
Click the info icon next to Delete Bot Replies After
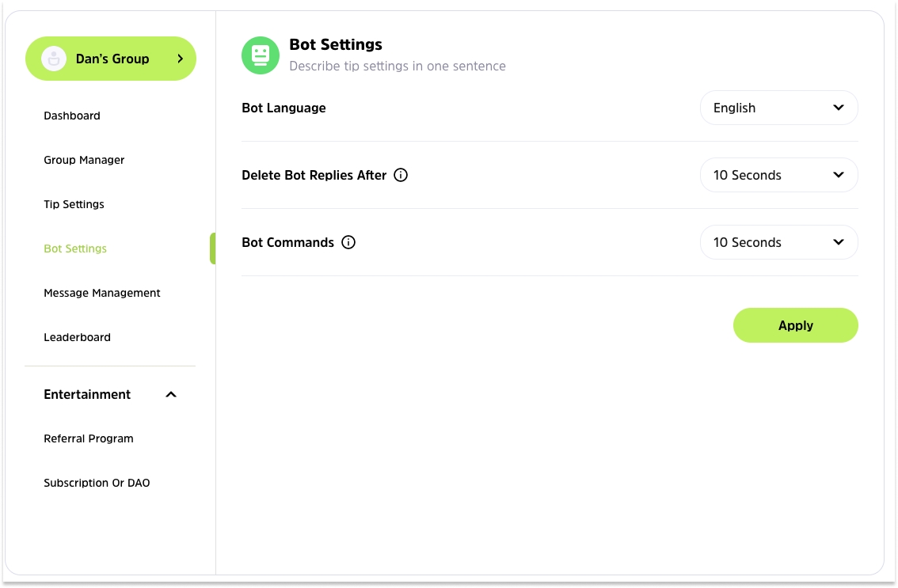(x=401, y=175)
